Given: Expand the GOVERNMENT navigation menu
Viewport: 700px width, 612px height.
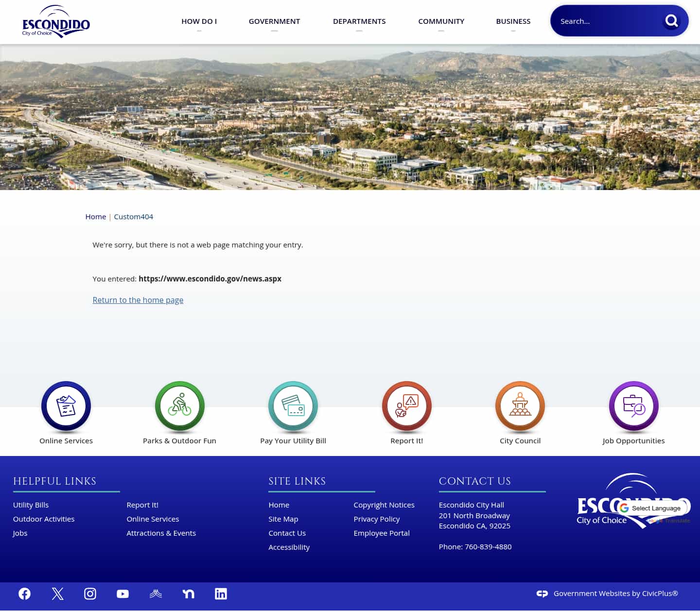Looking at the screenshot, I should tap(274, 21).
